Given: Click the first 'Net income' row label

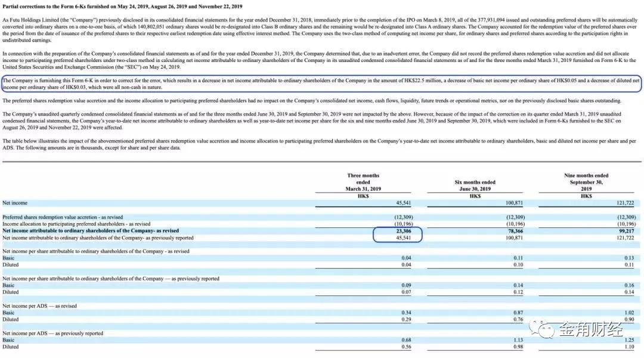Looking at the screenshot, I should point(15,203).
